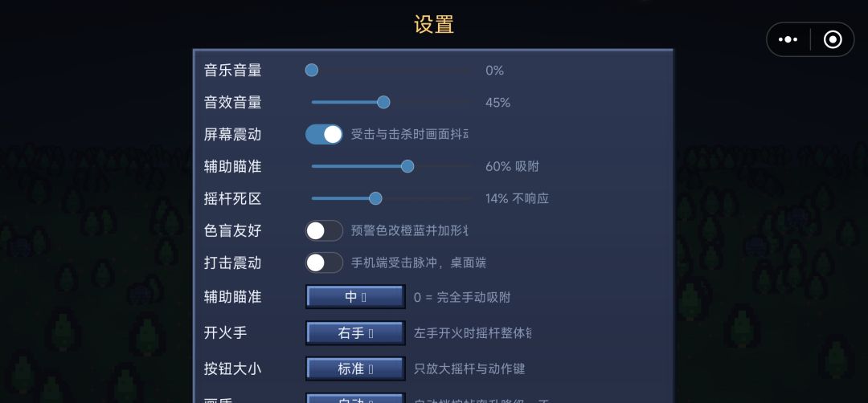Enable the 色盲友好 switch
The height and width of the screenshot is (403, 868).
click(324, 230)
